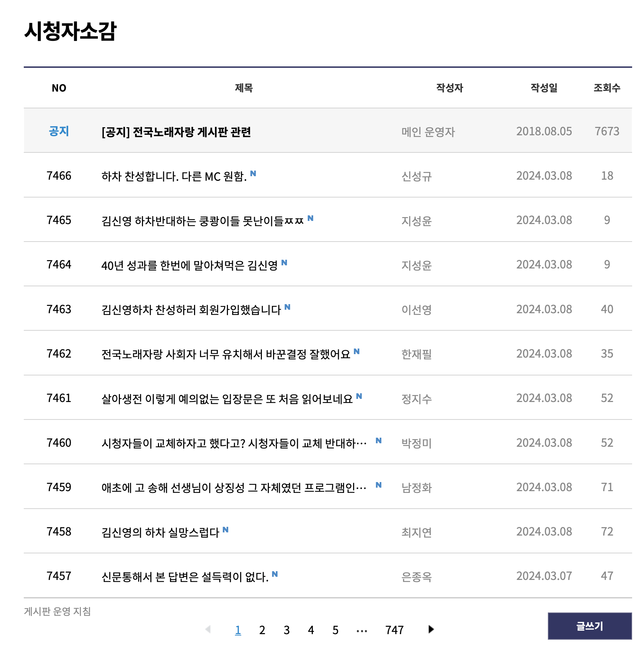Open post 살아생전 이렇게 예의없는 입장문은
Viewport: 644px width, 653px height.
click(x=227, y=399)
